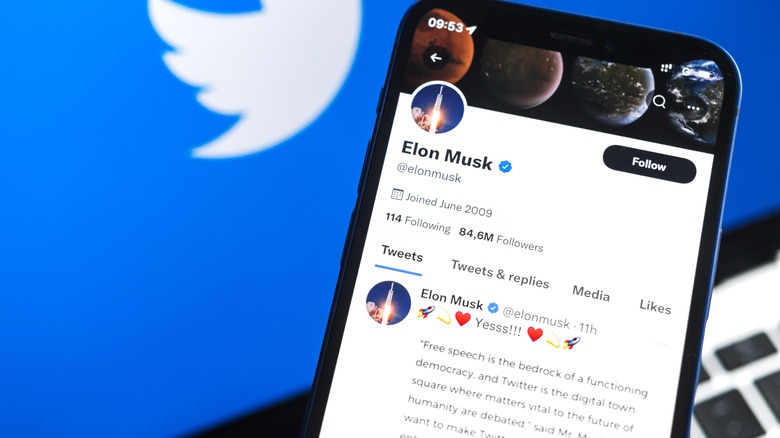Screen dimensions: 780x438
Task: Tap the calendar icon near Joined June 2009
Action: point(396,194)
